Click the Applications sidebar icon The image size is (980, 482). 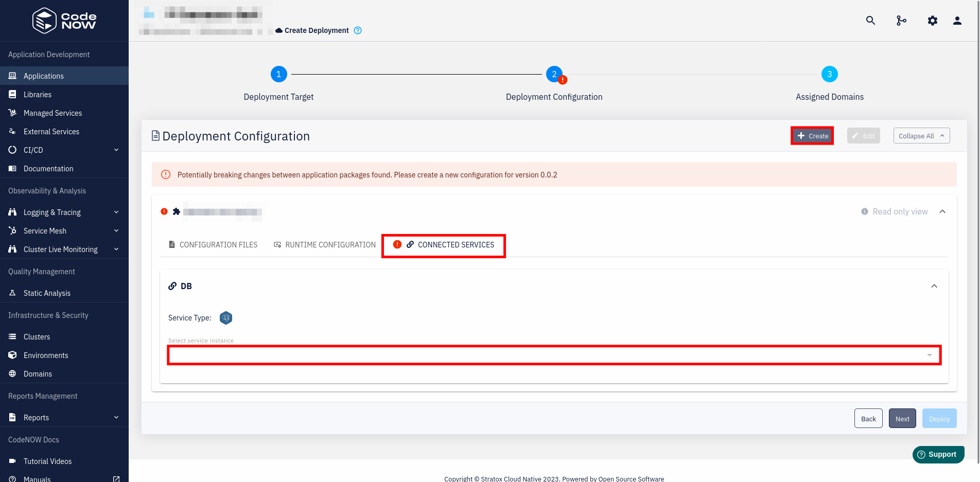click(12, 76)
